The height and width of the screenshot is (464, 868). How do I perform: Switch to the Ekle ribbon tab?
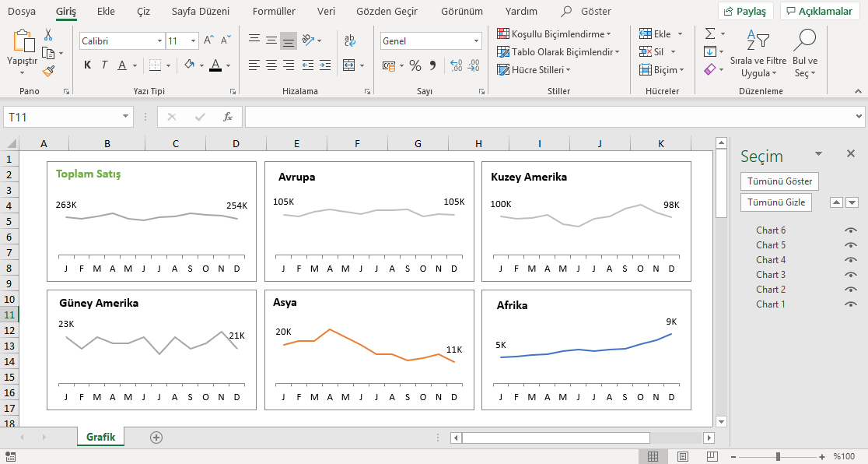point(106,11)
